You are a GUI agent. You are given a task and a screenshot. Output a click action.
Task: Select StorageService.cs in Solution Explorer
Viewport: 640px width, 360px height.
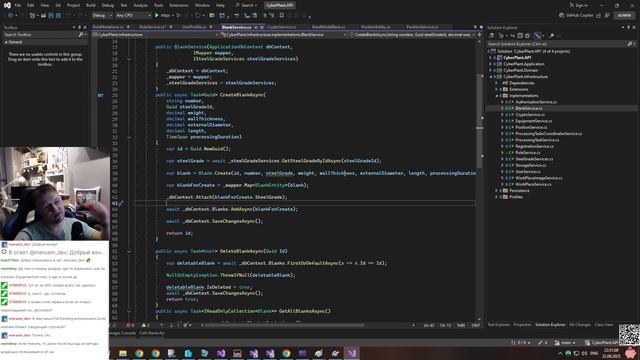point(531,165)
